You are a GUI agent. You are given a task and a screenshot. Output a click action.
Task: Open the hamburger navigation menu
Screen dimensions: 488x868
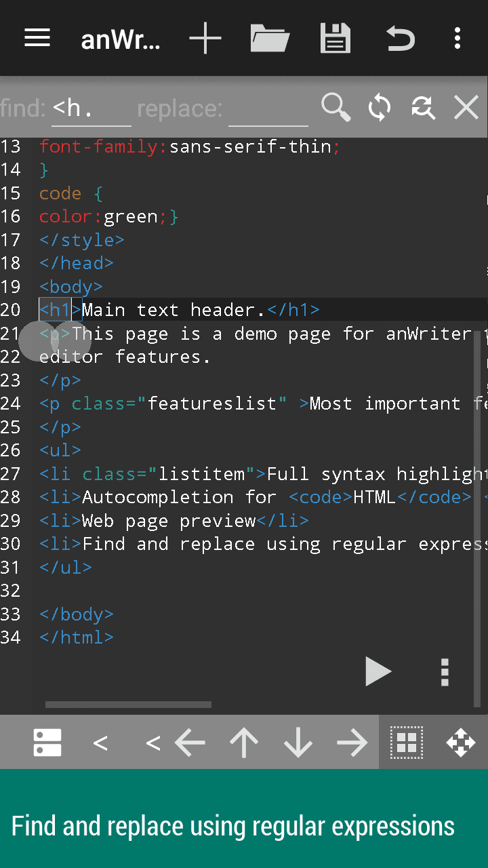point(37,38)
